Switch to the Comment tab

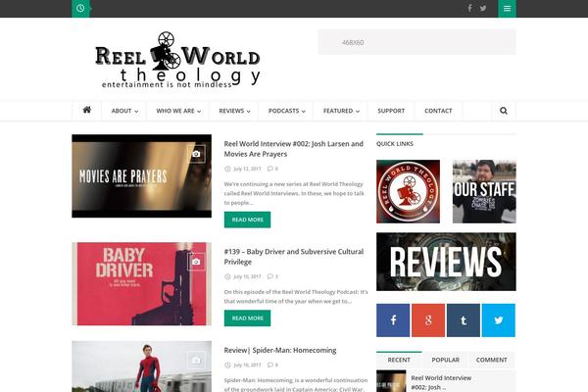pyautogui.click(x=492, y=360)
